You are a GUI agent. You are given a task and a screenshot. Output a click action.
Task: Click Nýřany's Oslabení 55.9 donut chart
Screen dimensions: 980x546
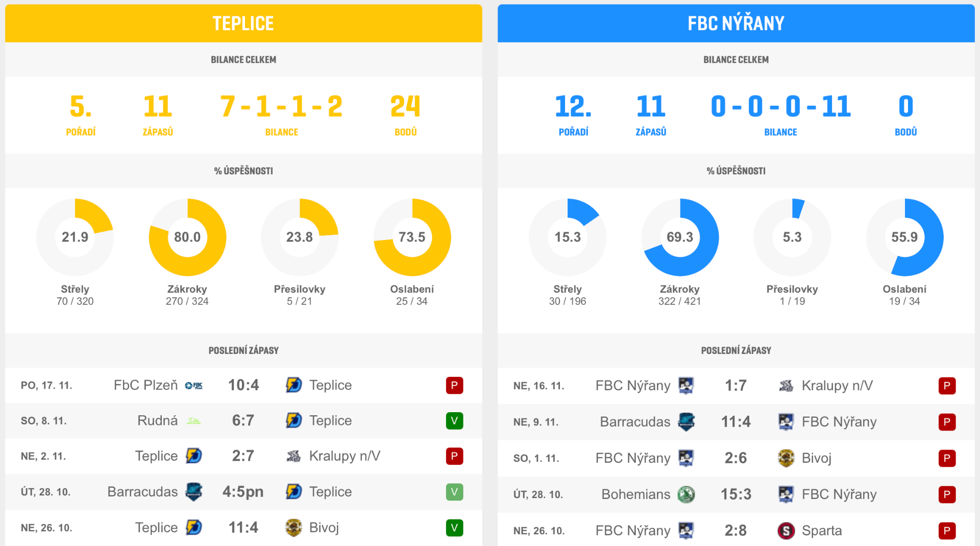(904, 238)
